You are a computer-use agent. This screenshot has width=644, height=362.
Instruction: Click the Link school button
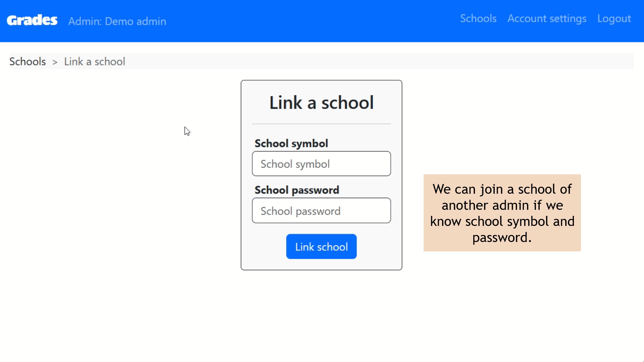click(322, 246)
